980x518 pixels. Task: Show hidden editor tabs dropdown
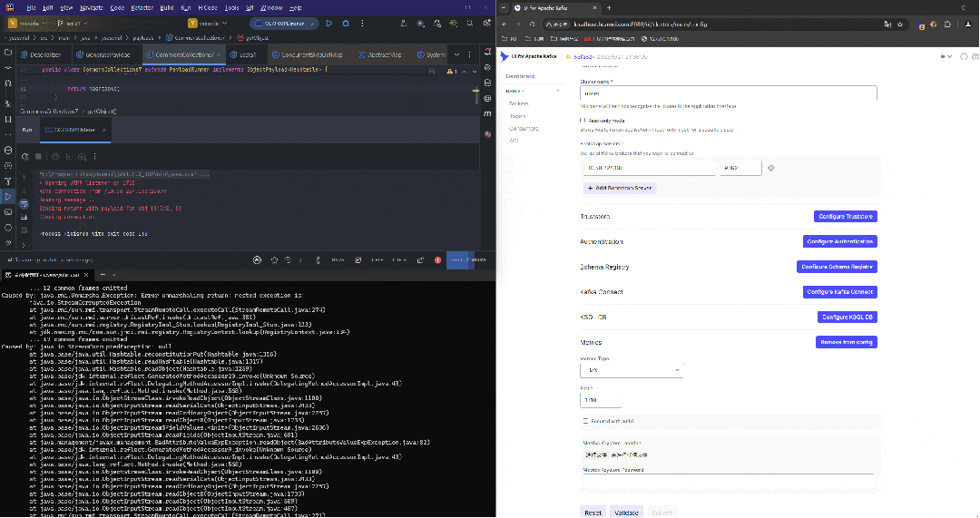tap(456, 54)
